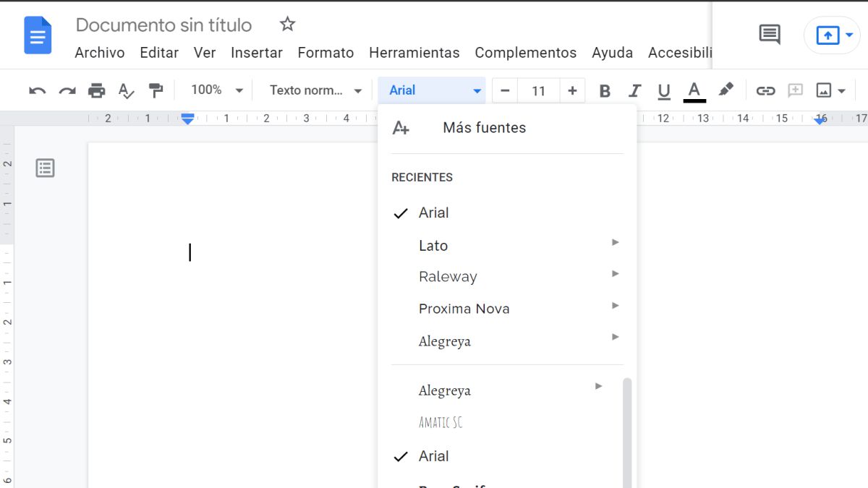Click the insert link icon
Viewport: 868px width, 488px height.
pyautogui.click(x=766, y=90)
